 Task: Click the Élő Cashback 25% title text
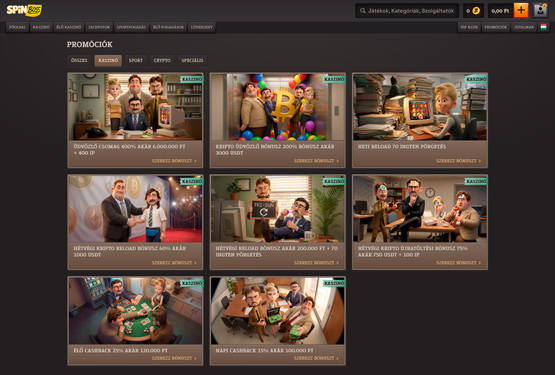point(120,350)
